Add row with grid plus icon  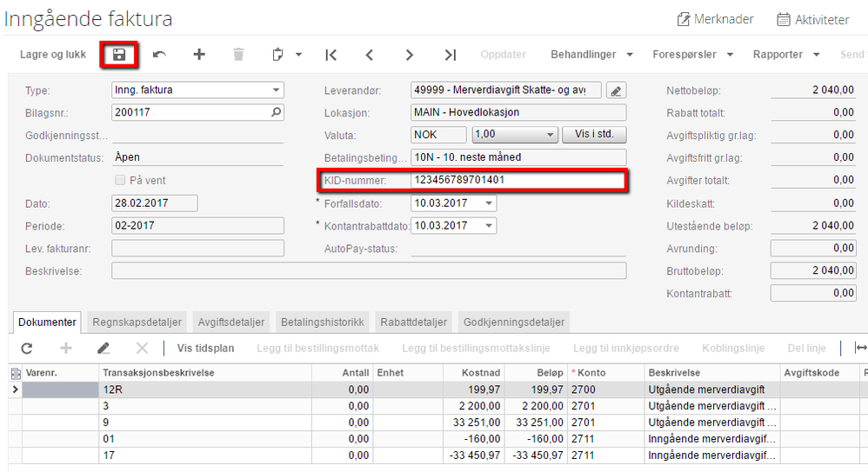coord(66,348)
